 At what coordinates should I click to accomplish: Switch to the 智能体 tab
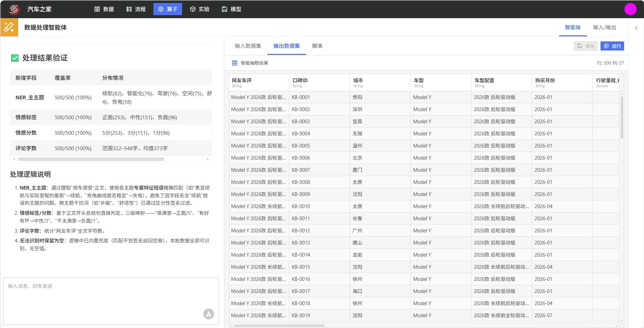tap(573, 28)
